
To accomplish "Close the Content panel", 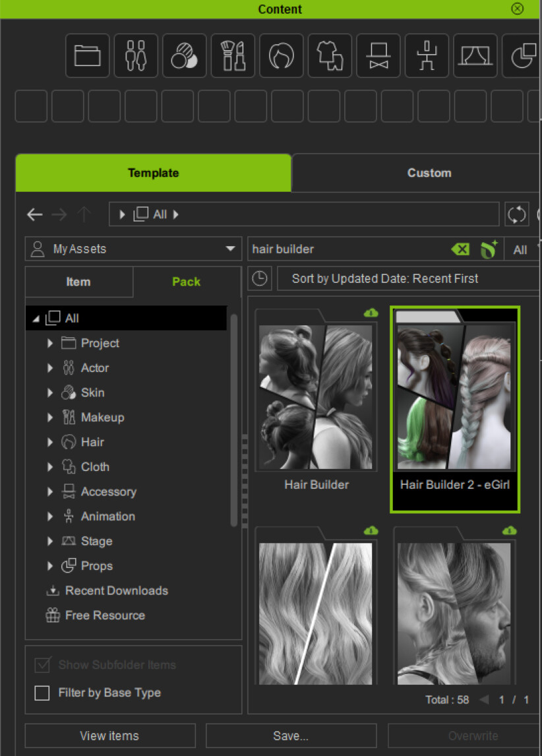I will [518, 9].
